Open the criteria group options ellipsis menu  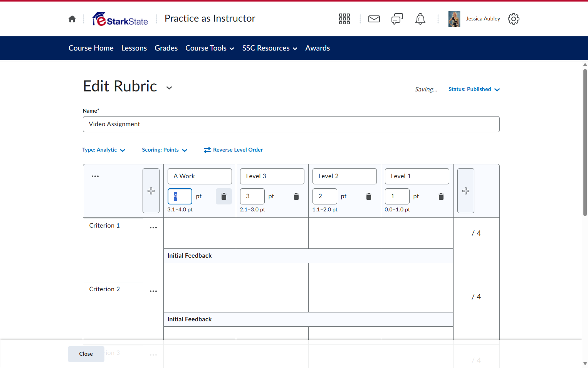(x=95, y=176)
